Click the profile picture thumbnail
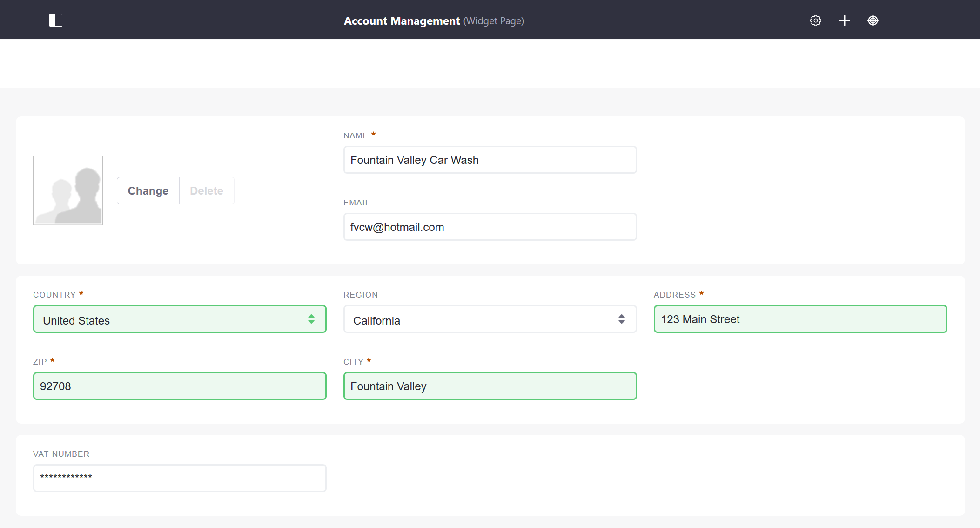 (67, 190)
